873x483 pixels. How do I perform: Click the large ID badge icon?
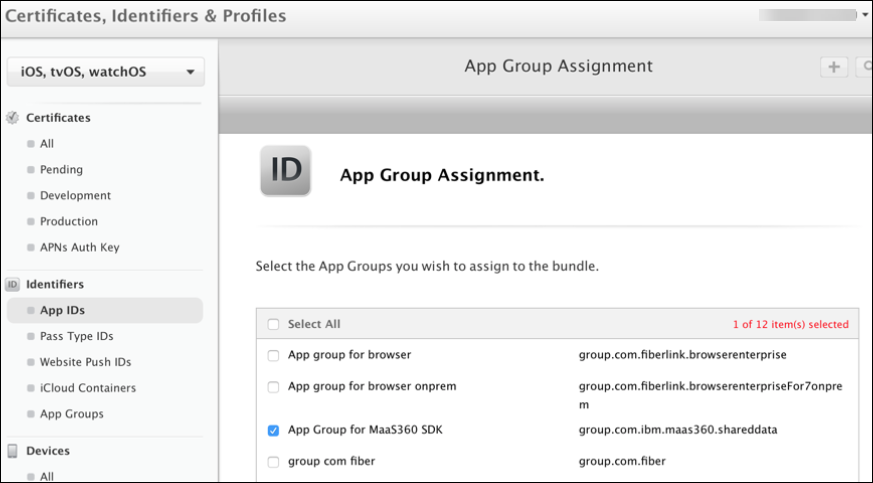click(x=286, y=171)
